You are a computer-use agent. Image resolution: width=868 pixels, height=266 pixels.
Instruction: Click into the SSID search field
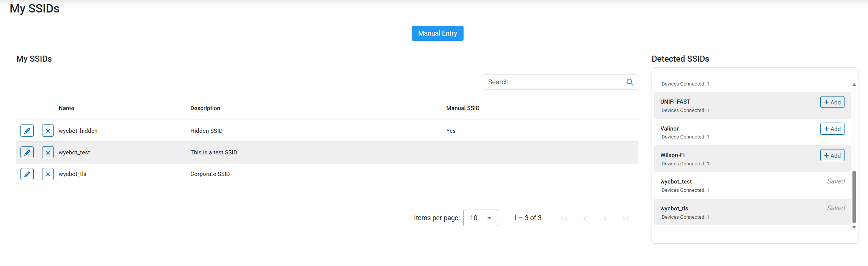pyautogui.click(x=553, y=82)
